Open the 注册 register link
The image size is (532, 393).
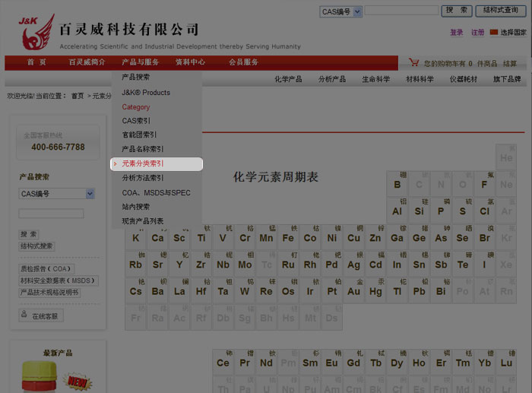(x=478, y=33)
